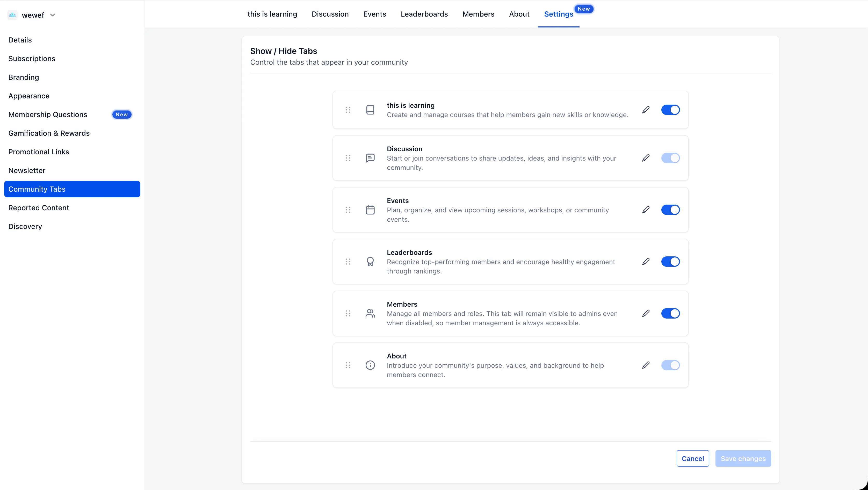Click the award ribbon icon in Leaderboards row
The width and height of the screenshot is (868, 490).
tap(370, 262)
